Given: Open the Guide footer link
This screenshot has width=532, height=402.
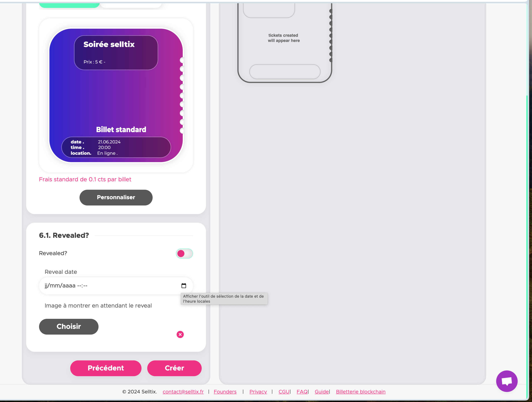Looking at the screenshot, I should [x=322, y=392].
